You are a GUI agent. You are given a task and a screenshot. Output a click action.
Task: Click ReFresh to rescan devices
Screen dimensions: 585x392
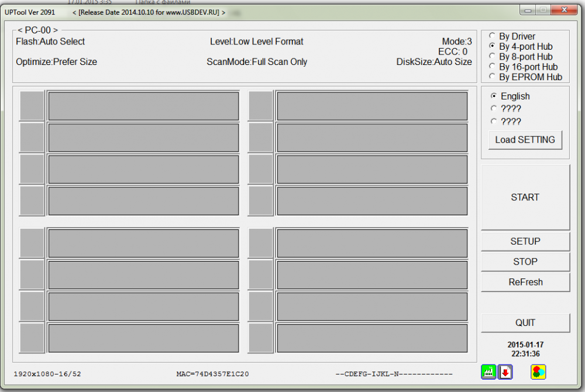525,282
